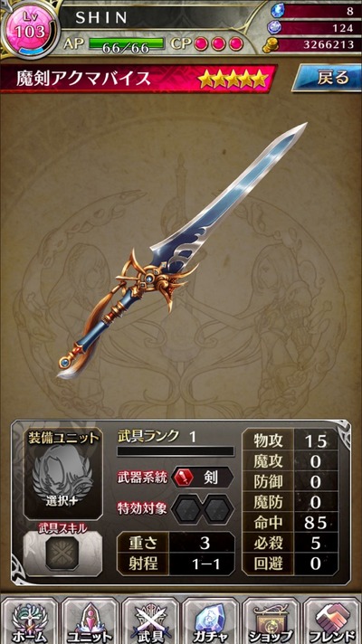The width and height of the screenshot is (362, 644).
Task: Tap the 戻る back button
Action: tap(327, 78)
